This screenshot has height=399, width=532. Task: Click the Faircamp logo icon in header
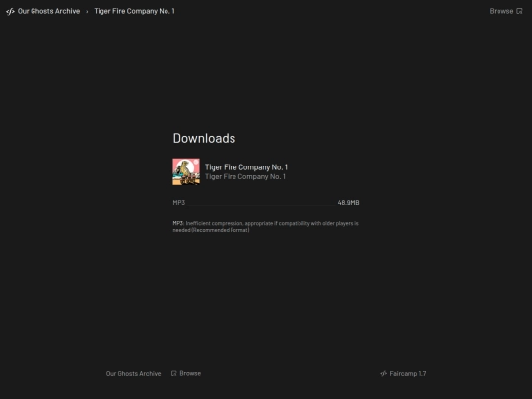pyautogui.click(x=10, y=11)
